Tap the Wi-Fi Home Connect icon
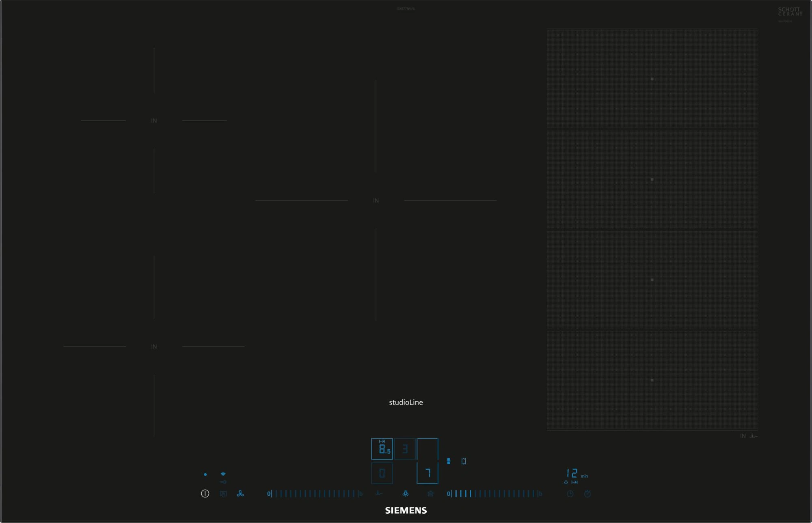Viewport: 812px width, 523px height. 223,474
